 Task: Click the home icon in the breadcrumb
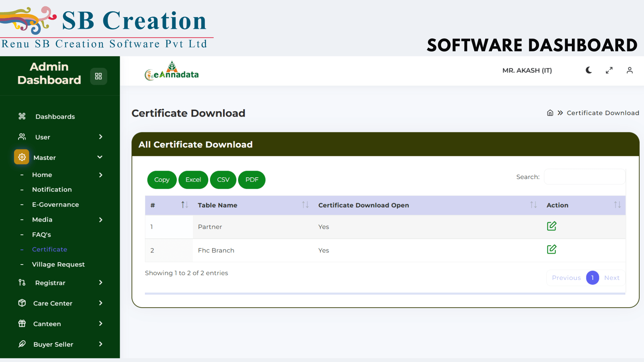pyautogui.click(x=550, y=113)
